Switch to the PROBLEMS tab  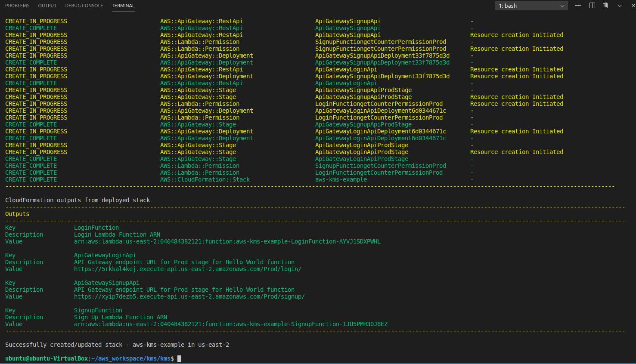pos(17,6)
